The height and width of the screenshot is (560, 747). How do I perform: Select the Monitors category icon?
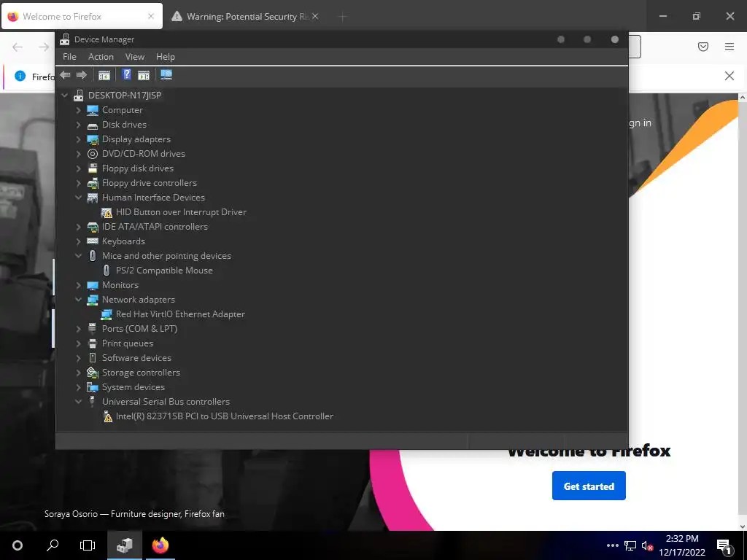coord(93,285)
